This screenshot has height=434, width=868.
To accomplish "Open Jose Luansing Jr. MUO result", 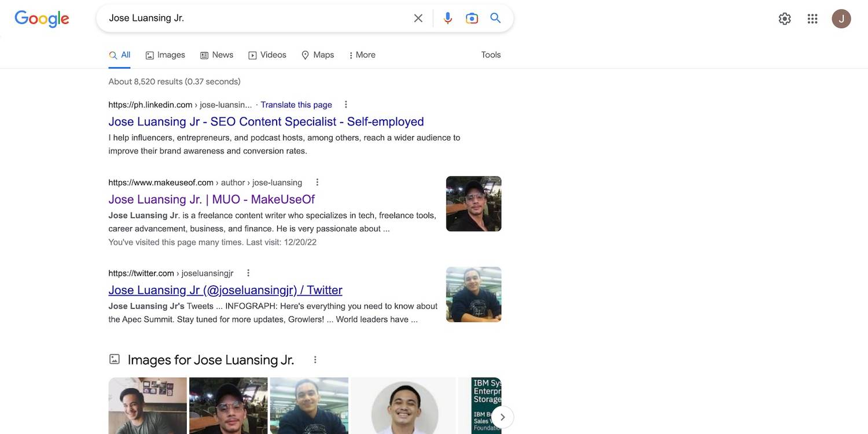I will (x=211, y=199).
